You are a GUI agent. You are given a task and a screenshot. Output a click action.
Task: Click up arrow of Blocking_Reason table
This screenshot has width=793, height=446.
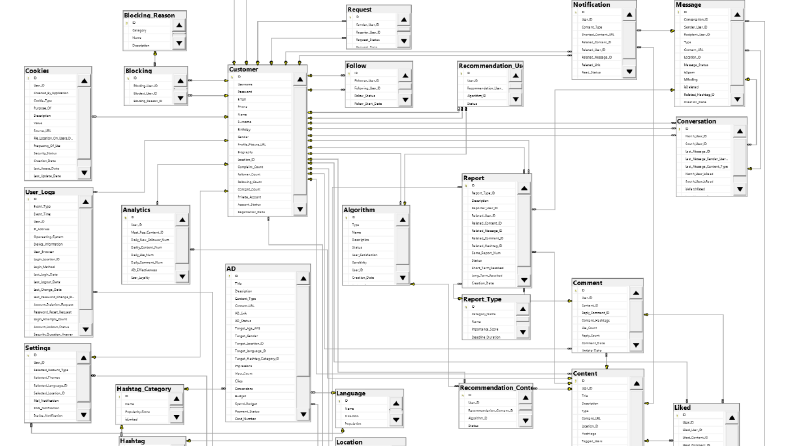[179, 25]
